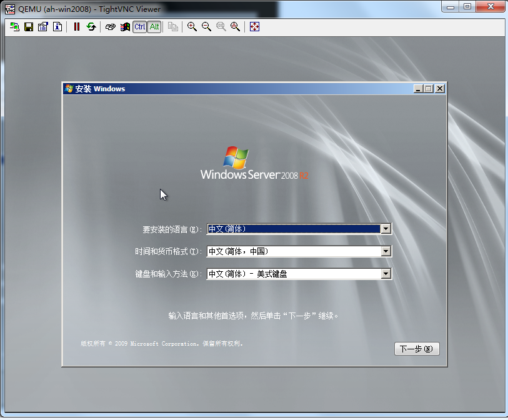Screen dimensions: 508x420
Task: Open the Connection options icon
Action: tap(43, 27)
